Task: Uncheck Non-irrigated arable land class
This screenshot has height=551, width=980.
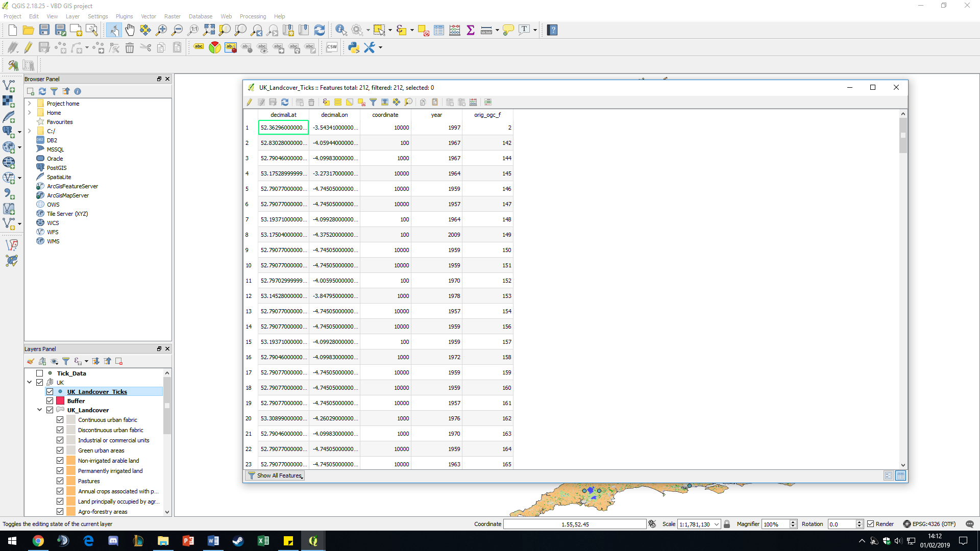Action: tap(60, 461)
